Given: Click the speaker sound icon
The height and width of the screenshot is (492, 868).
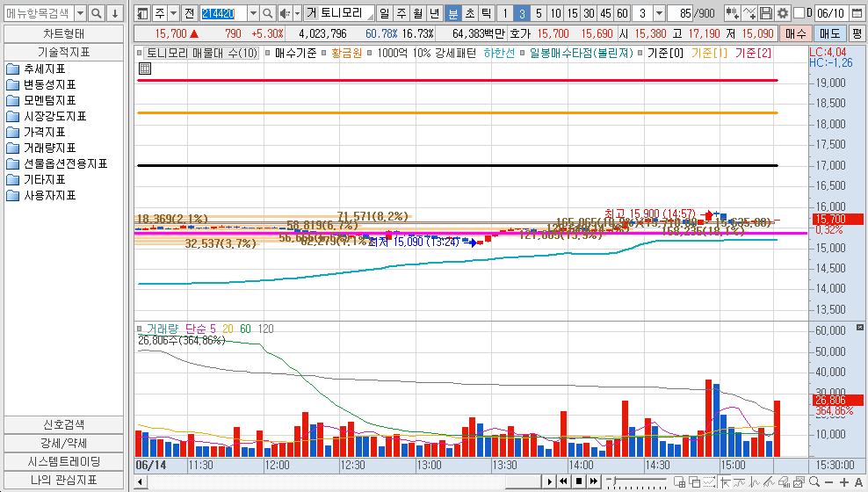Looking at the screenshot, I should [285, 13].
